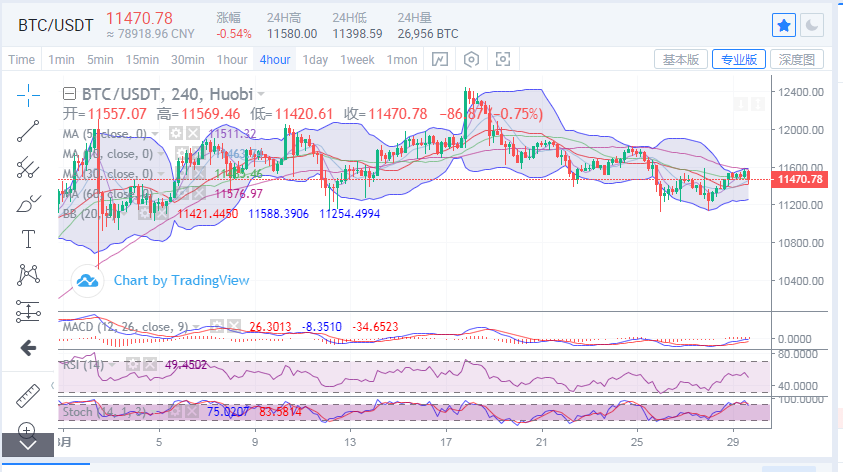Open the indicators button in top toolbar
Image resolution: width=843 pixels, height=472 pixels.
(x=439, y=60)
